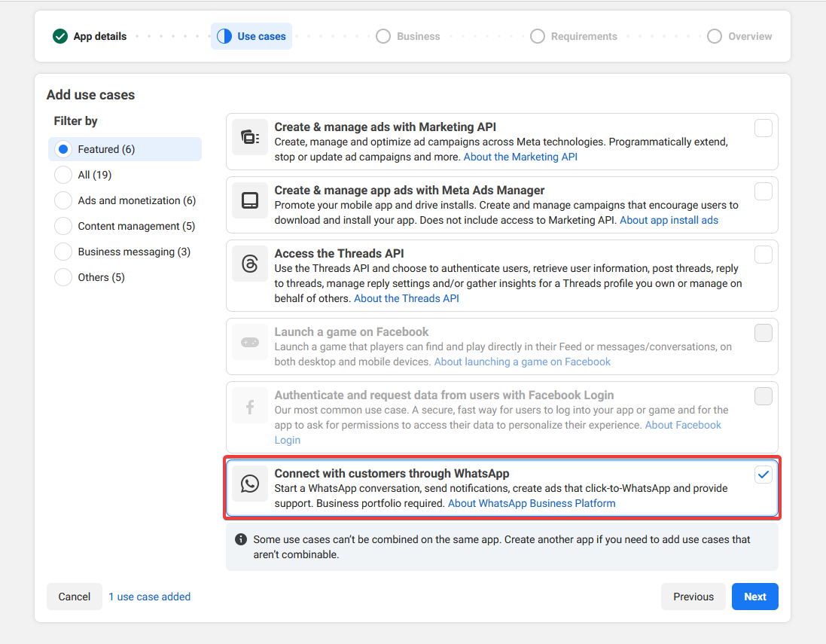Check the Access the Threads API checkbox
This screenshot has height=644, width=826.
764,255
